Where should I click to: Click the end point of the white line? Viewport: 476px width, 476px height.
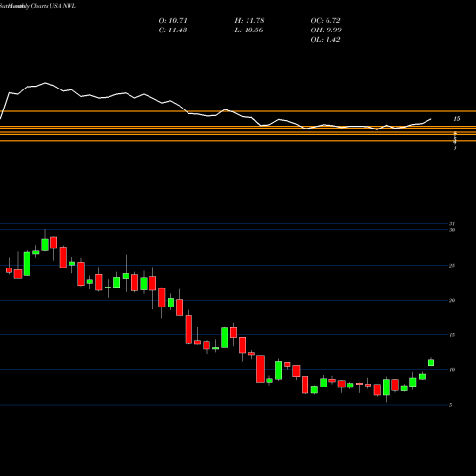point(431,119)
